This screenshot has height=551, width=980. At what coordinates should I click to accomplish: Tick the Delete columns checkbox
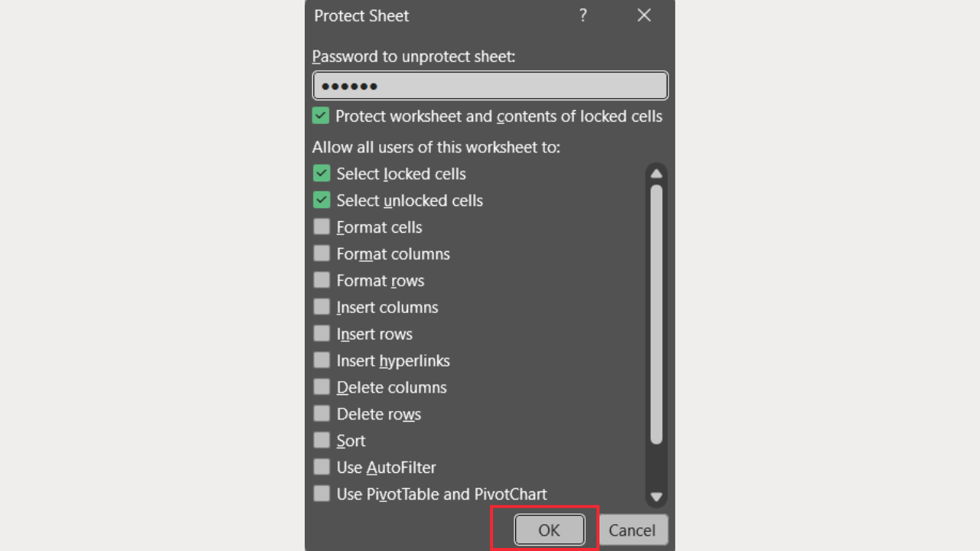pyautogui.click(x=322, y=387)
